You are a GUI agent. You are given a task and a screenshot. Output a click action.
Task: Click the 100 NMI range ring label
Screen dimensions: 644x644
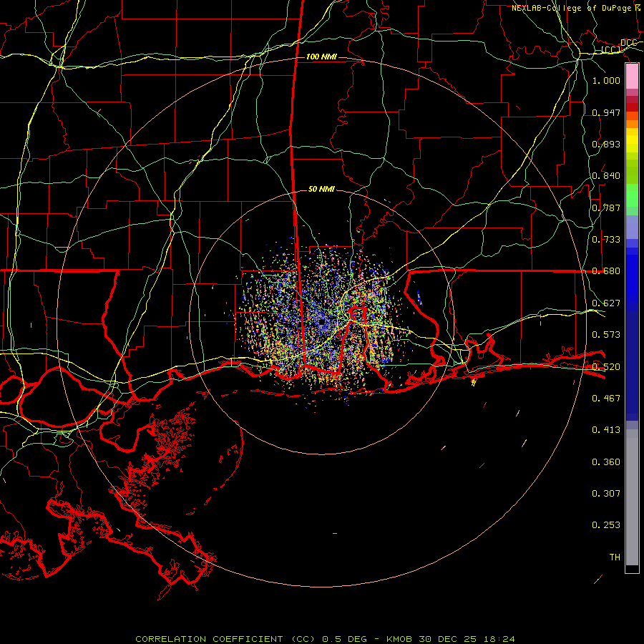[x=321, y=57]
